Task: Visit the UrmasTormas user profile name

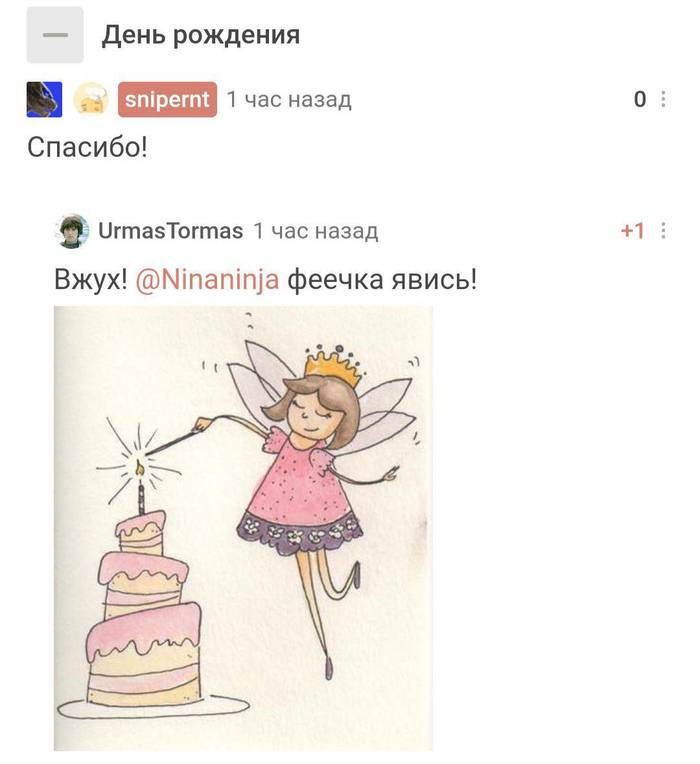Action: coord(170,231)
